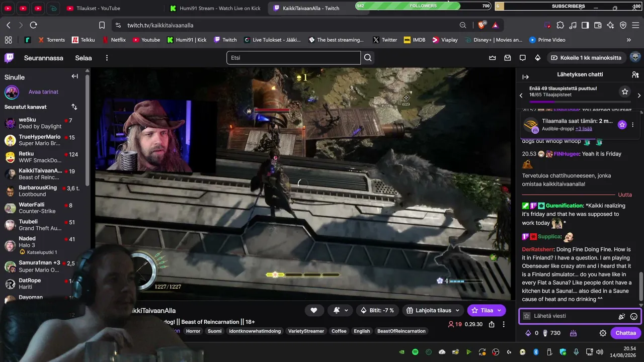644x362 pixels.
Task: Open chat community users list
Action: click(635, 74)
